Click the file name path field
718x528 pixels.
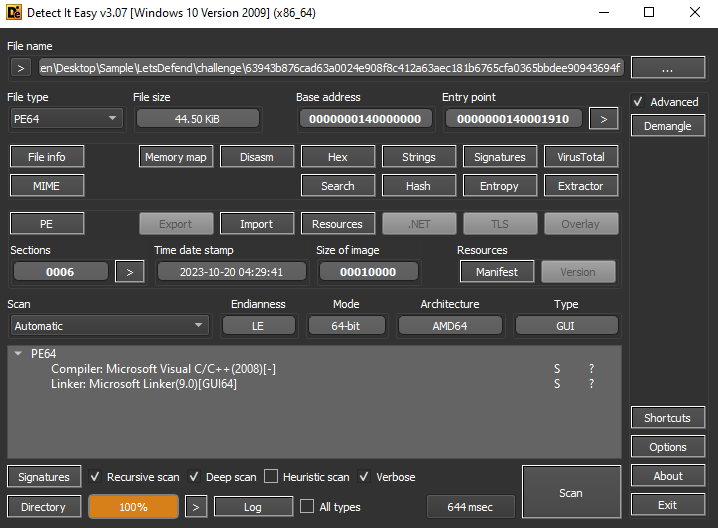330,68
